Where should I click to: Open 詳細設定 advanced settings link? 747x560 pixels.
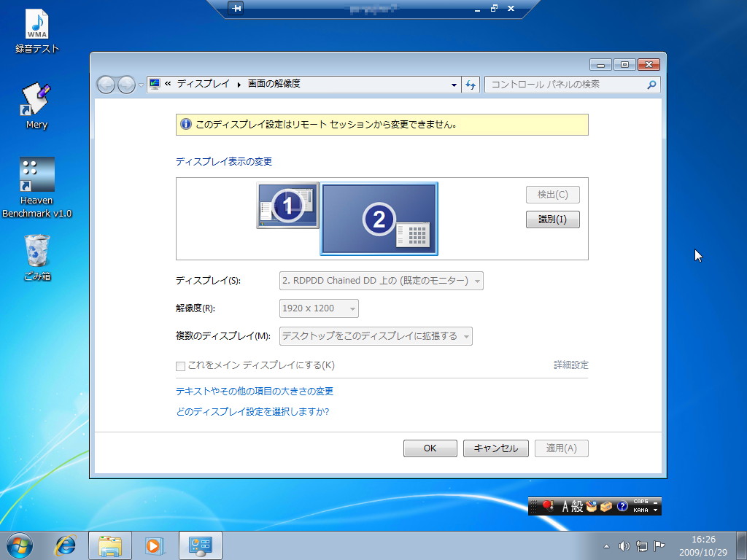tap(570, 365)
